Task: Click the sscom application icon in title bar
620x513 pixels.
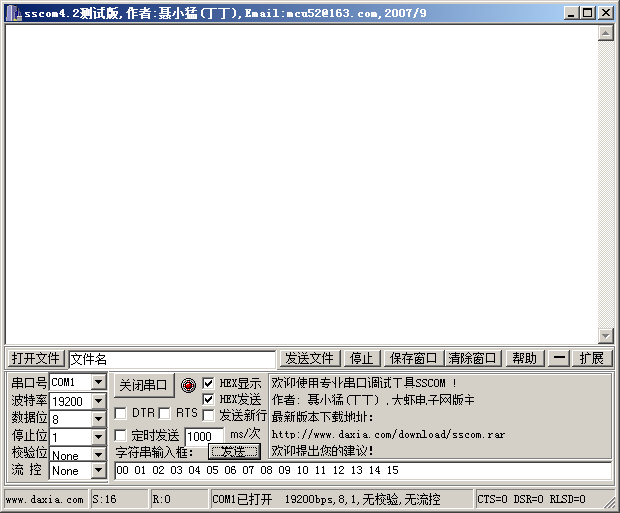Action: point(13,13)
